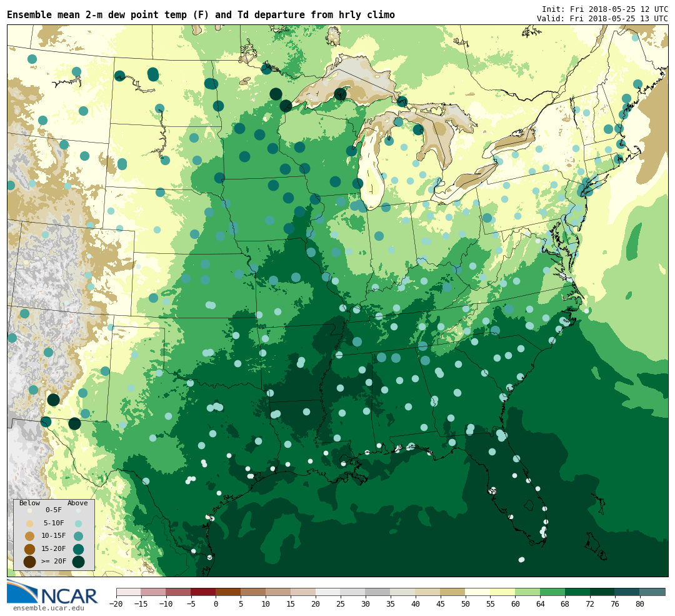Pick the Above 15-20F dark teal legend circle
Viewport: 675px width, 616px height.
tap(78, 549)
